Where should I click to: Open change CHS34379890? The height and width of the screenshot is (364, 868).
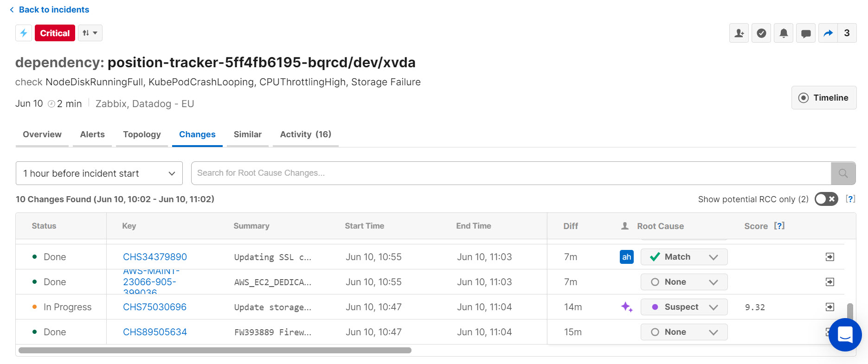pos(154,256)
